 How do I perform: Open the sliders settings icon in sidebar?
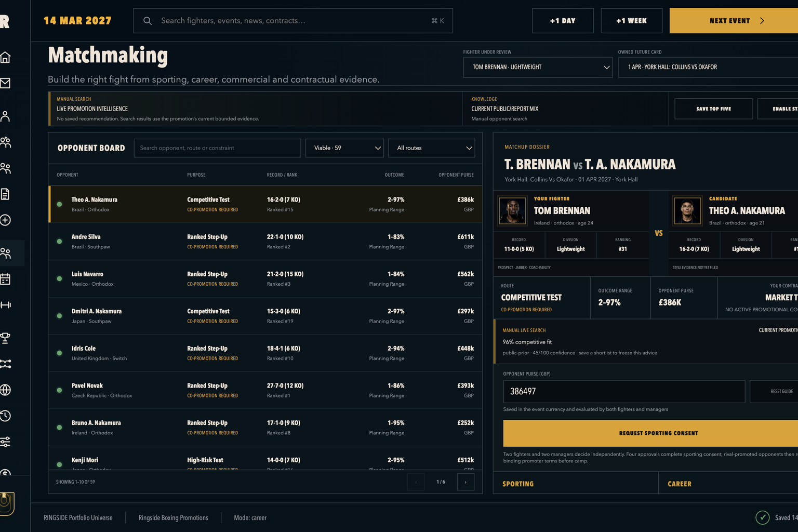point(5,442)
